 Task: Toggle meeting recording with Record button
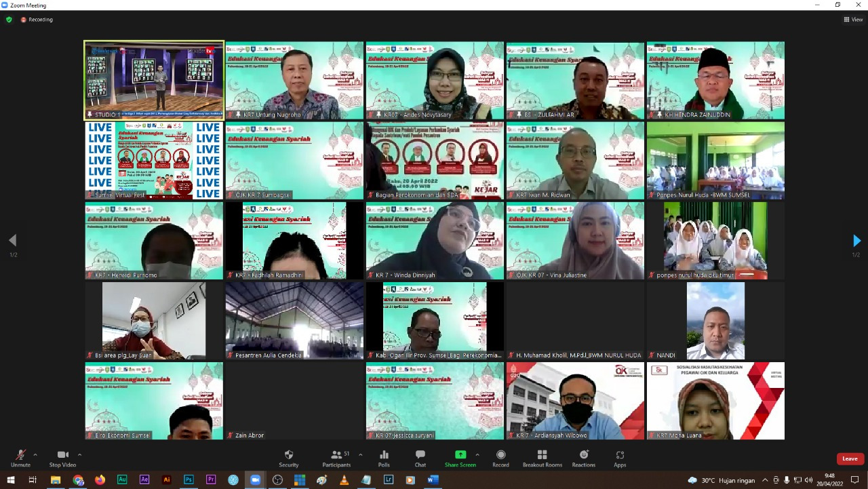(x=500, y=458)
